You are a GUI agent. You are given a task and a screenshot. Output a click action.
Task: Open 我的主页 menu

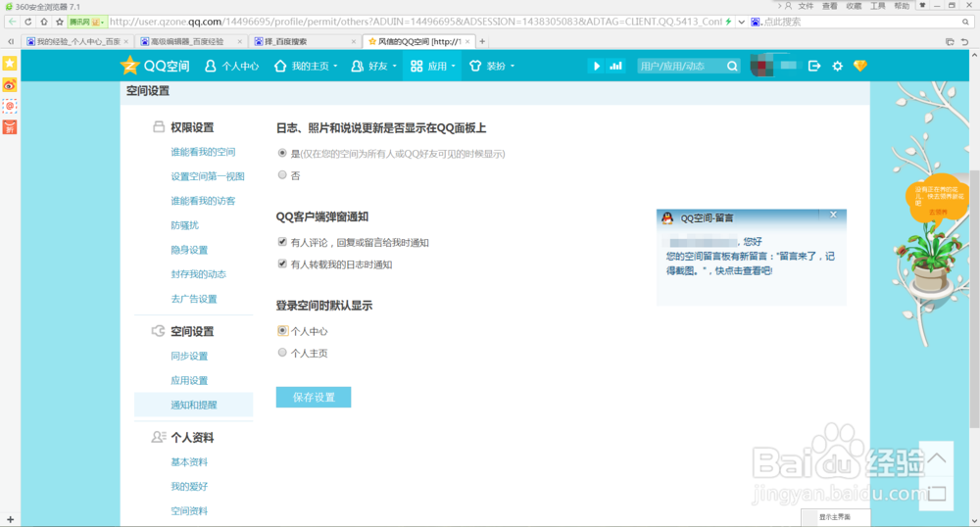pyautogui.click(x=306, y=66)
